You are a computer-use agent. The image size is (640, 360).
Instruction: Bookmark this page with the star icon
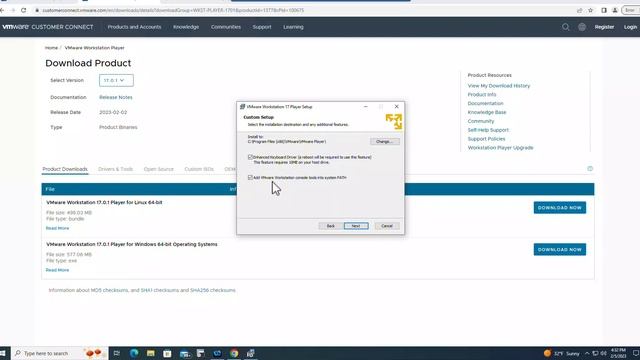pyautogui.click(x=590, y=10)
